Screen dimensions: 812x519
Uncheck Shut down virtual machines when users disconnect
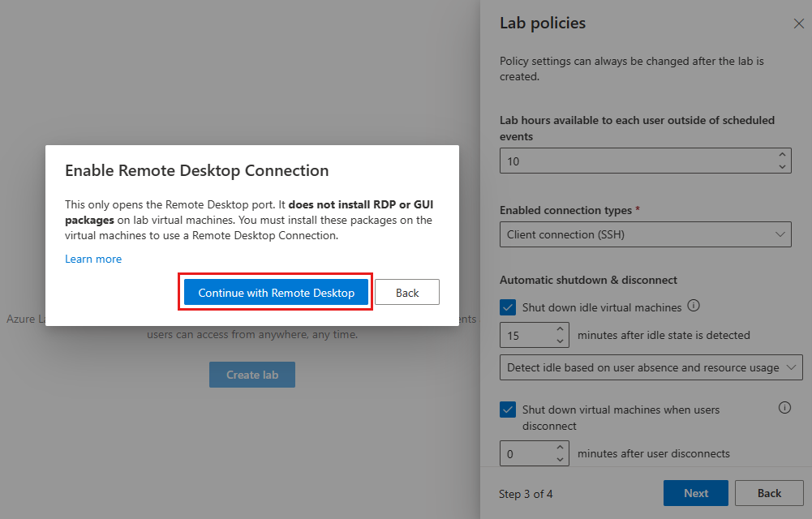508,410
